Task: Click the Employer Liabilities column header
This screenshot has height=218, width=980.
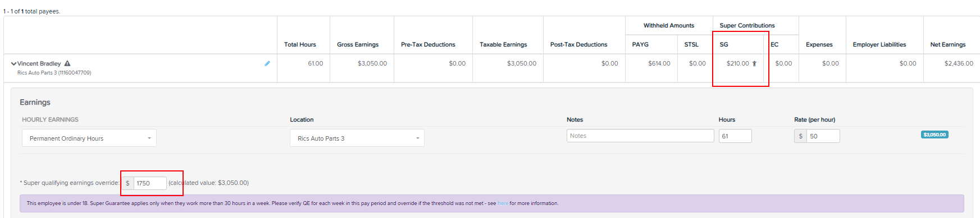Action: pyautogui.click(x=879, y=44)
